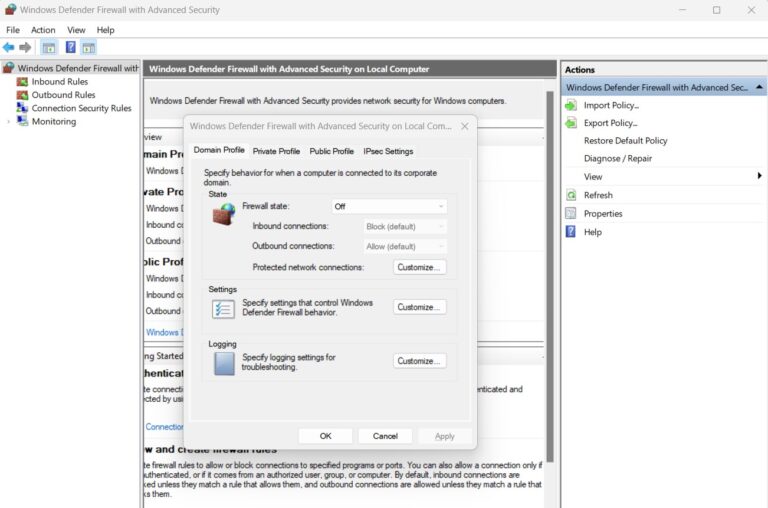Image resolution: width=768 pixels, height=508 pixels.
Task: Open the Firewall state dropdown
Action: tap(389, 207)
